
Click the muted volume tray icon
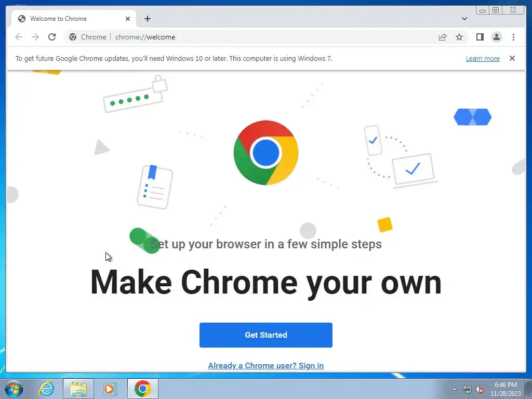(x=479, y=390)
